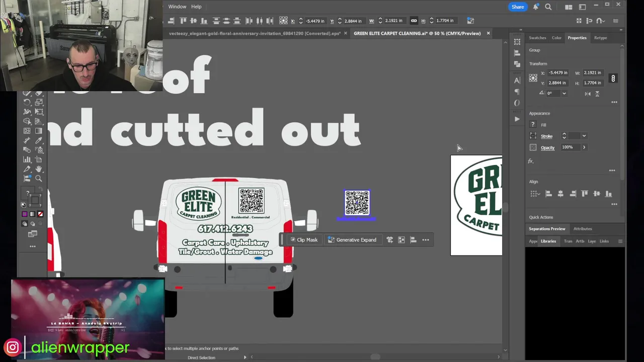The height and width of the screenshot is (362, 644).
Task: Open the Help menu
Action: (x=196, y=7)
